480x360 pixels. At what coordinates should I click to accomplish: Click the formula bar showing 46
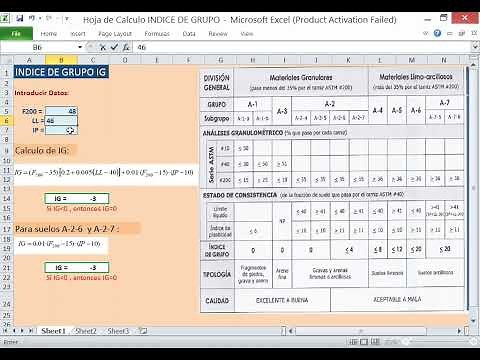coord(302,47)
